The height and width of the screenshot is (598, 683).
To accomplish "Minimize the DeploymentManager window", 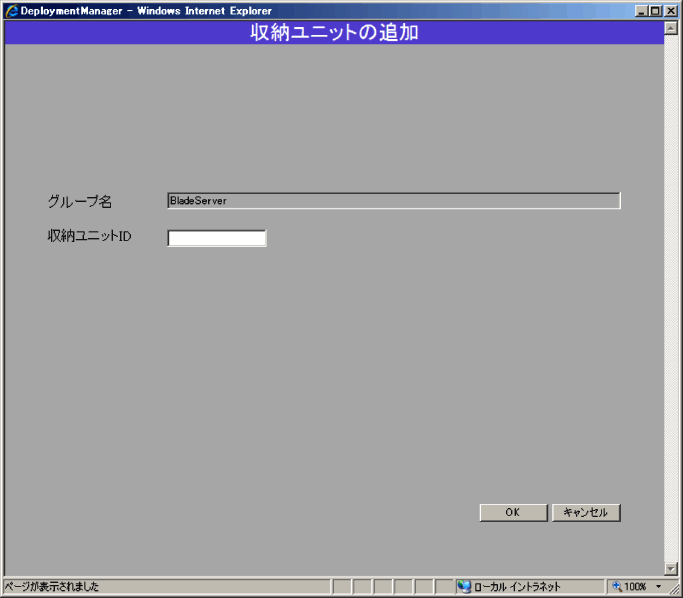I will click(x=641, y=11).
